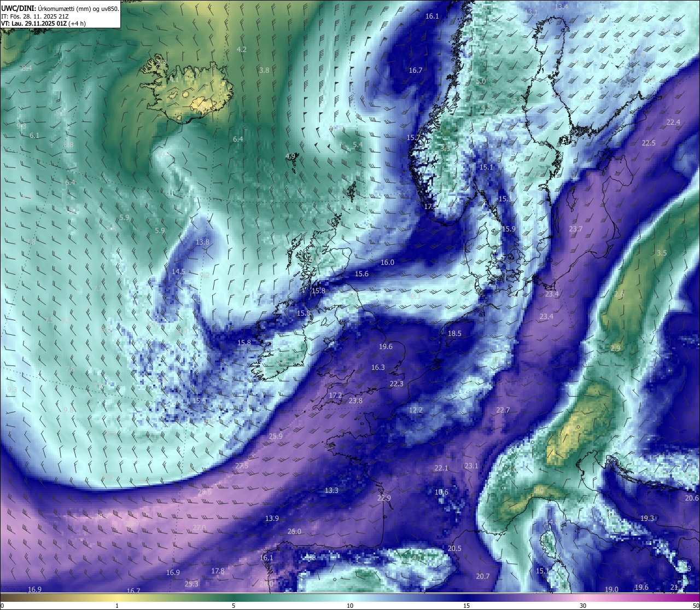Click the UWC/DINI title text
The width and height of the screenshot is (700, 610).
(17, 8)
